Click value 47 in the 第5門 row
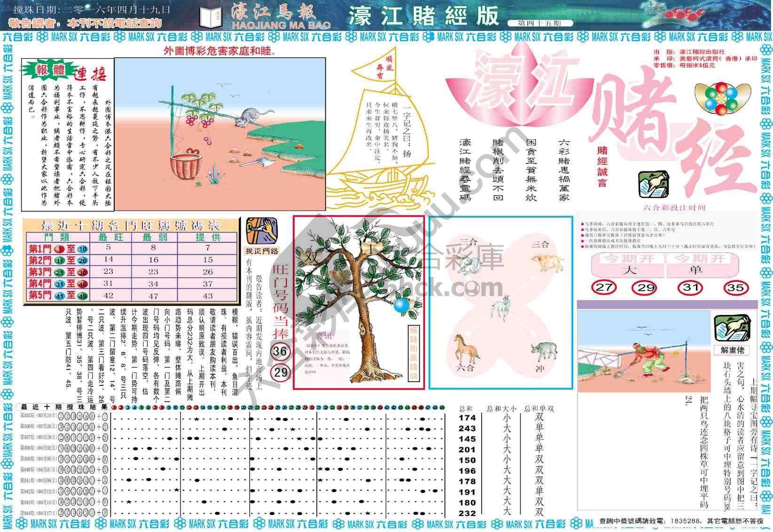 (x=153, y=296)
